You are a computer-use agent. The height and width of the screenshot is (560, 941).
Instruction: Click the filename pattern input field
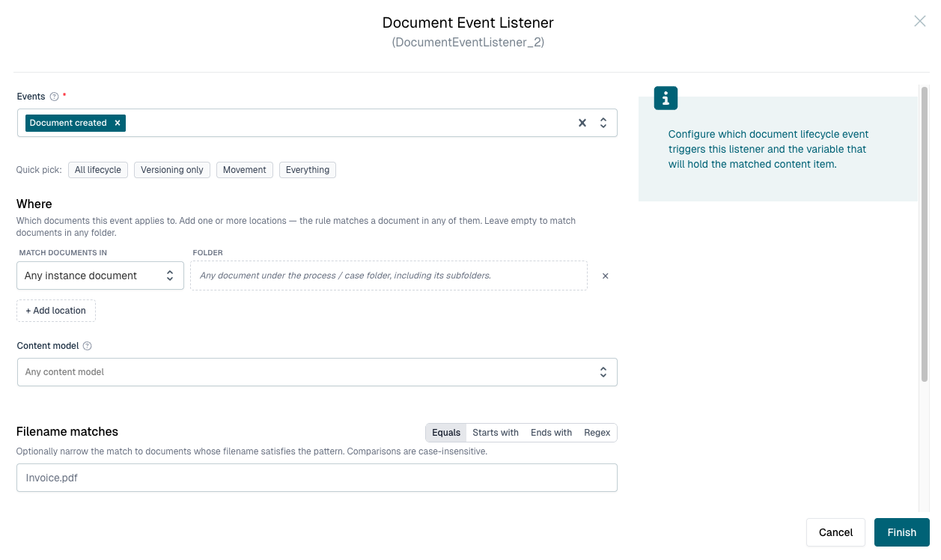[x=317, y=478]
